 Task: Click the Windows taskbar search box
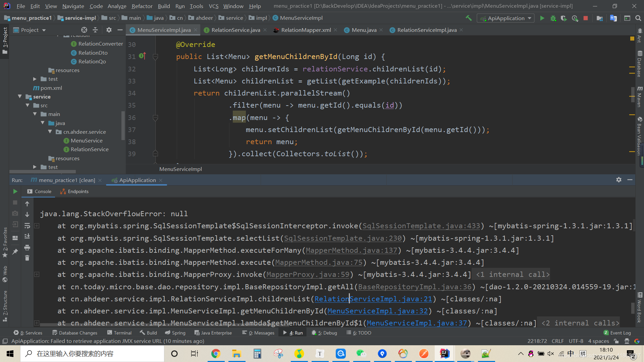[92, 354]
